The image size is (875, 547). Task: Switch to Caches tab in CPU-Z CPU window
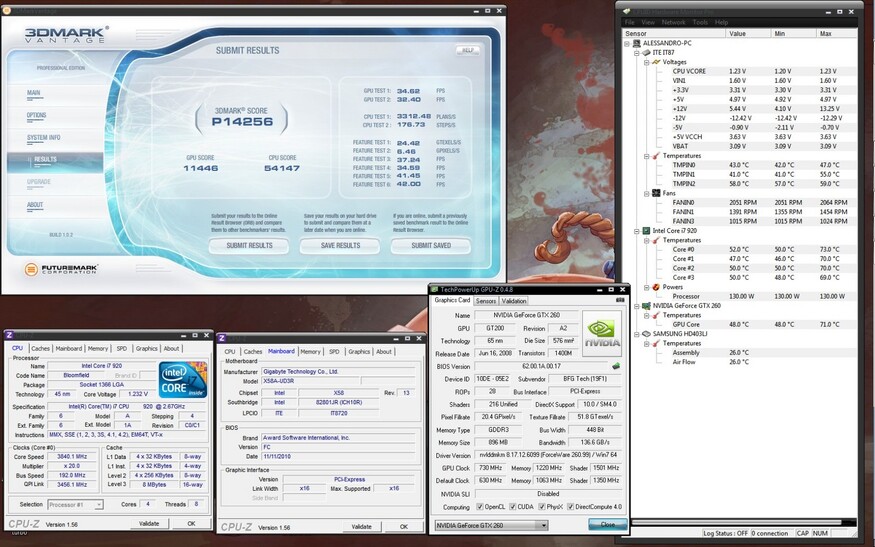click(x=40, y=348)
